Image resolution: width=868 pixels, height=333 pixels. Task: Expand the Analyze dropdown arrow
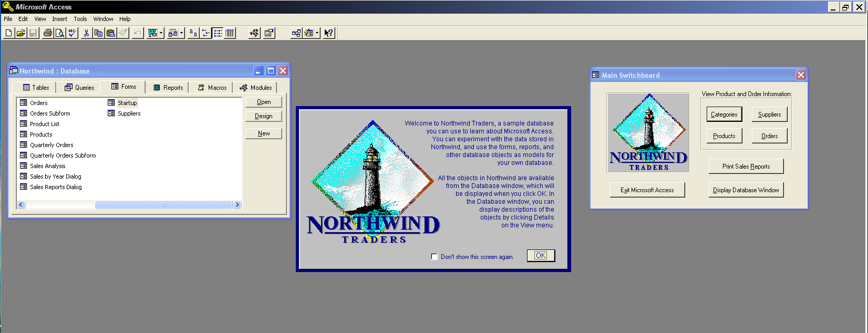tap(182, 33)
